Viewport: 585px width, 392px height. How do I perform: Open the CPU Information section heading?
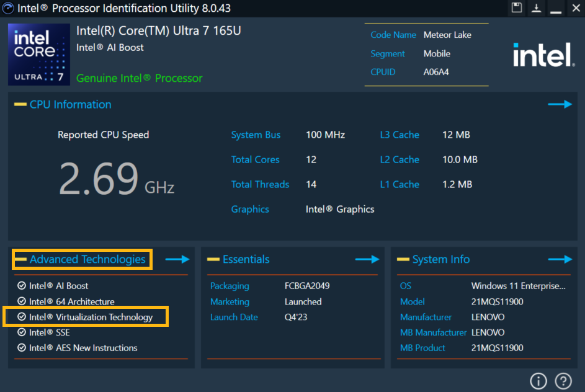(70, 104)
